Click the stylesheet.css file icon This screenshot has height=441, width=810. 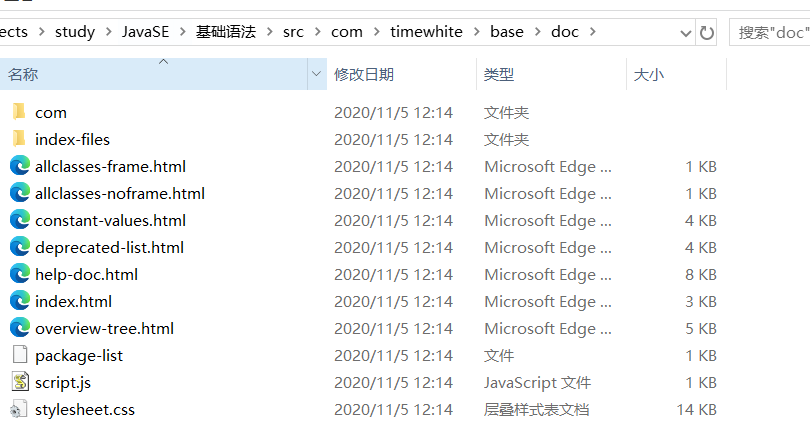[x=19, y=409]
